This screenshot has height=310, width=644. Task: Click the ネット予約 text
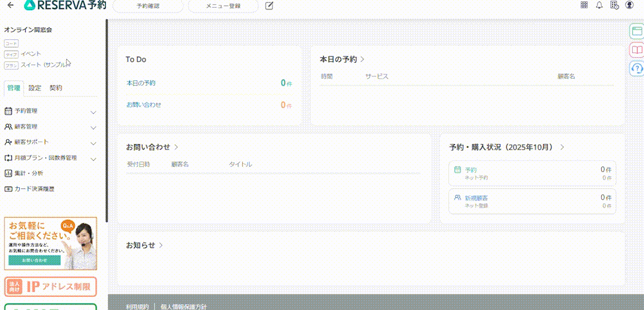tap(476, 178)
